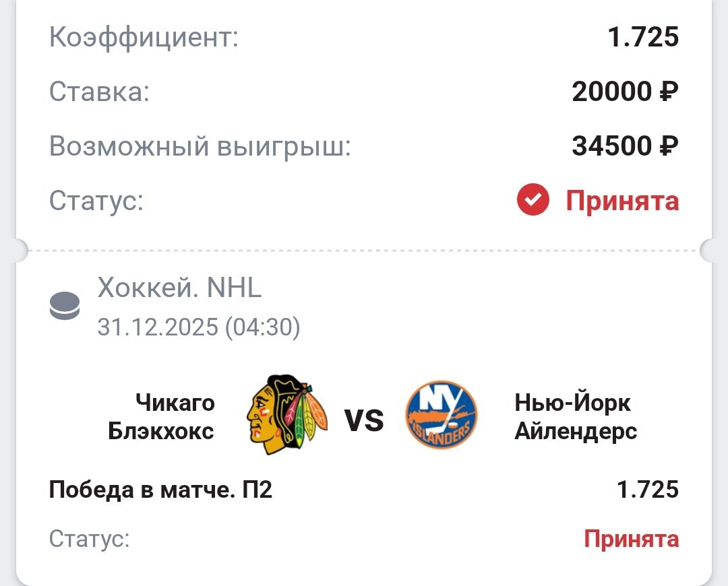Tap the Чикаго Блэкхокс team name
The width and height of the screenshot is (728, 586).
pyautogui.click(x=162, y=417)
